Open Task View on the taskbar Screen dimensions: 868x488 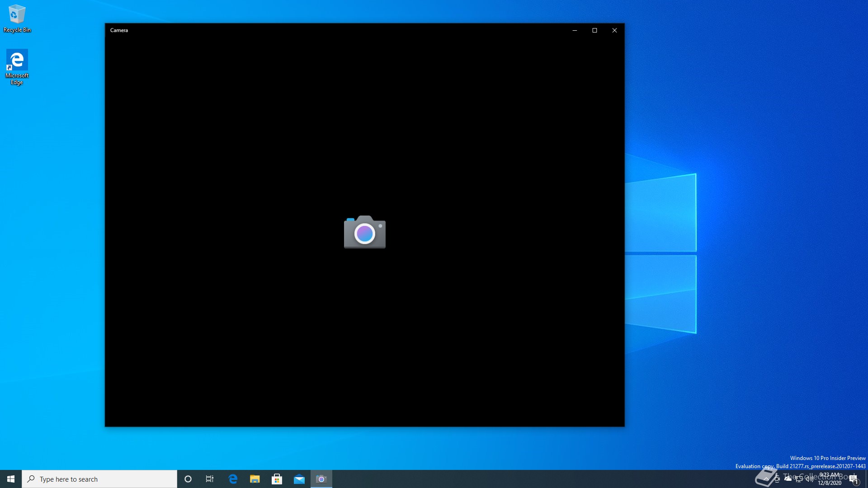(210, 479)
